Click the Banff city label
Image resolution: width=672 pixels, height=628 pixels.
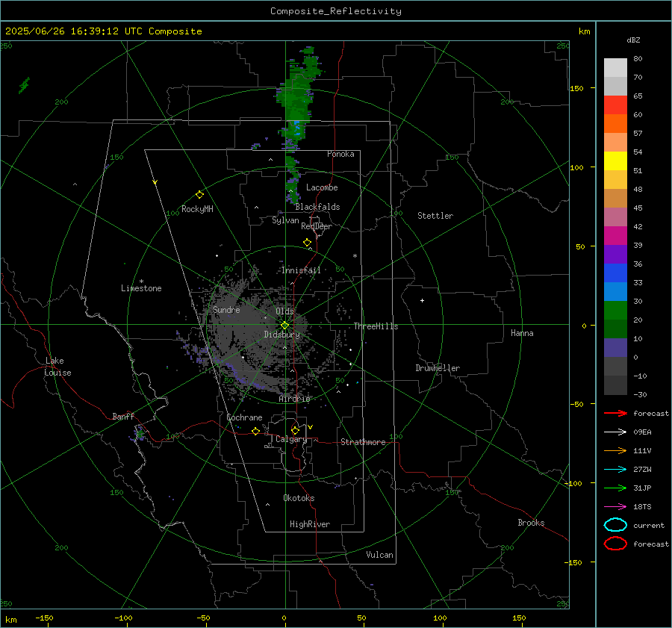[123, 416]
